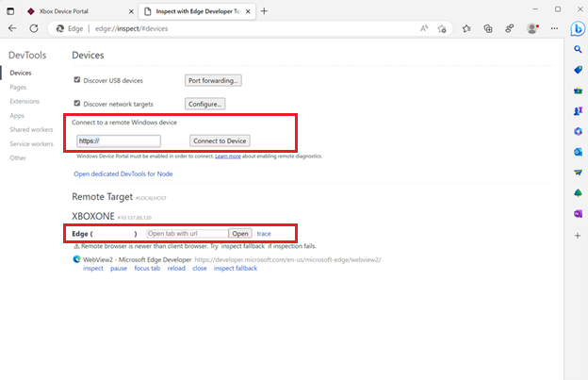588x380 pixels.
Task: Switch to the Xbox Device Portal tab
Action: click(x=80, y=11)
